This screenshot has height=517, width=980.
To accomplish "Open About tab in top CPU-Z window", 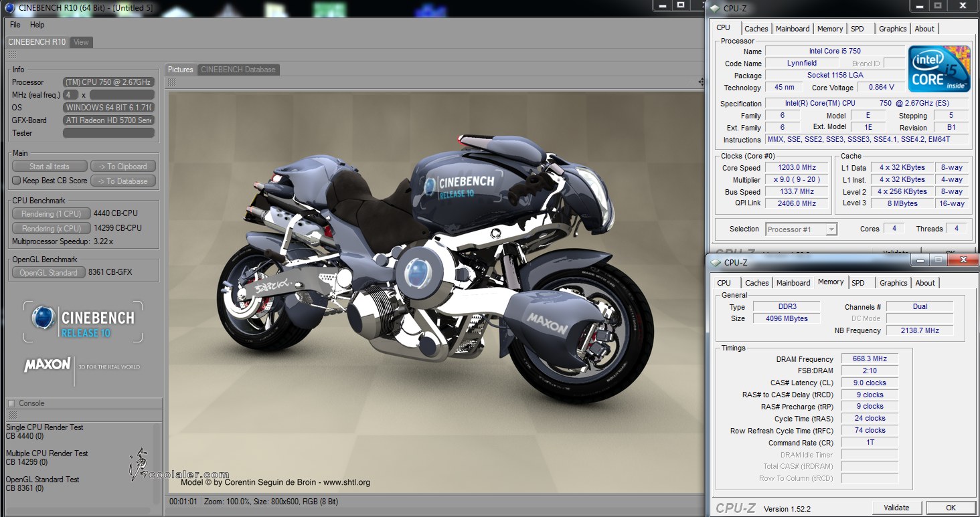I will (x=924, y=29).
